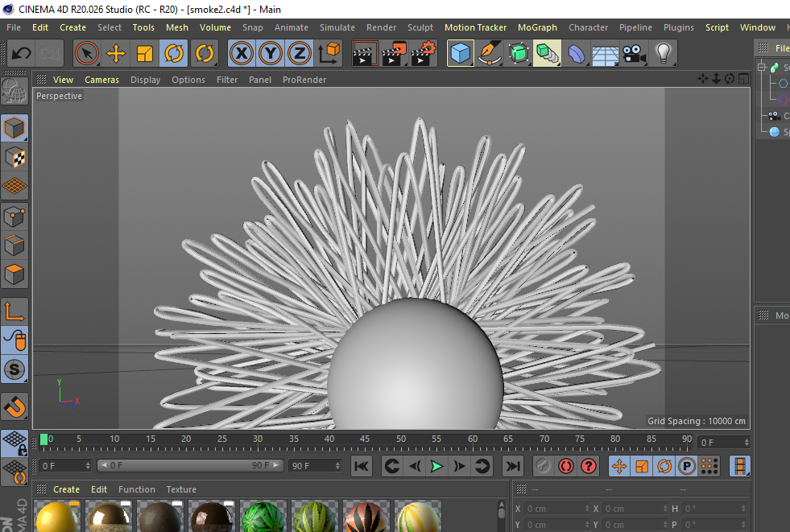Image resolution: width=790 pixels, height=532 pixels.
Task: Open the viewport Cameras menu
Action: tap(101, 80)
